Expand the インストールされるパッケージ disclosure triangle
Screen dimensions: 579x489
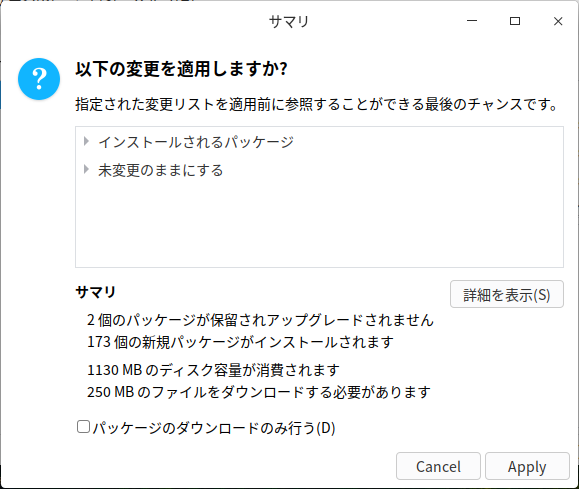(86, 141)
